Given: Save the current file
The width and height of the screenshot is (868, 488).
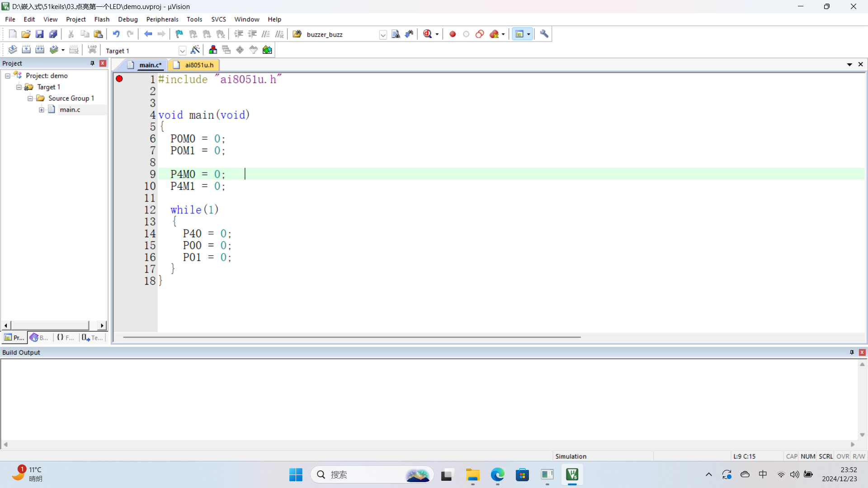Looking at the screenshot, I should pos(39,34).
